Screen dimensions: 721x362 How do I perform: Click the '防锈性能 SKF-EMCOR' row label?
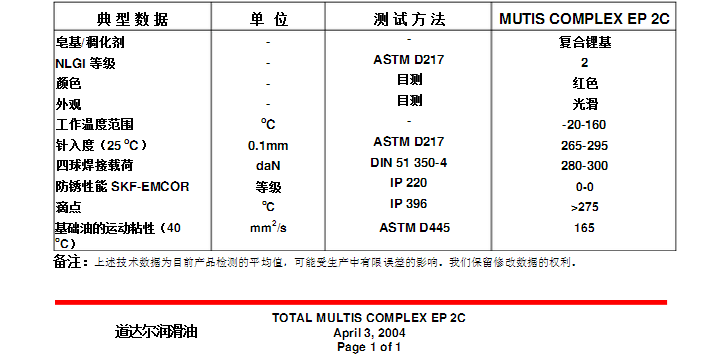coord(122,186)
